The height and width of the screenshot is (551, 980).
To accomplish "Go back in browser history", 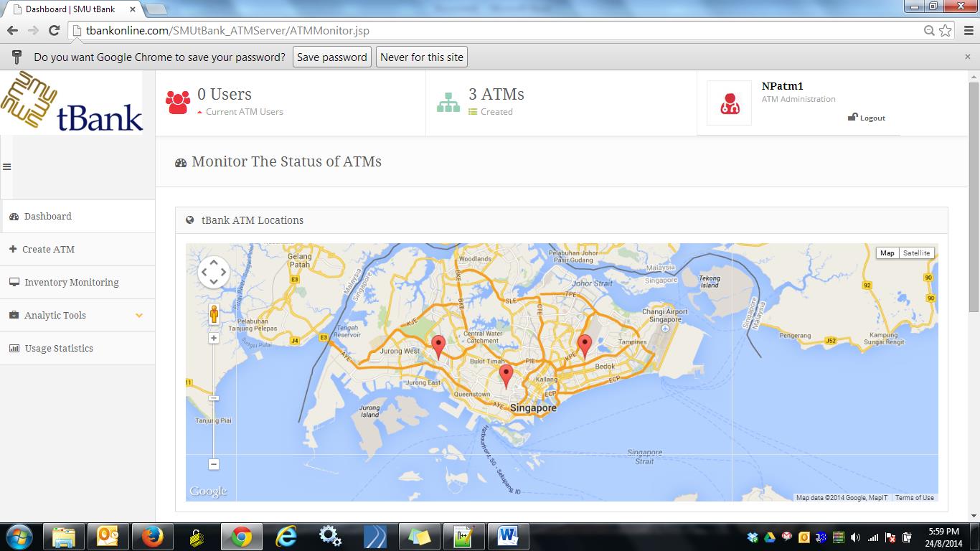I will point(12,30).
